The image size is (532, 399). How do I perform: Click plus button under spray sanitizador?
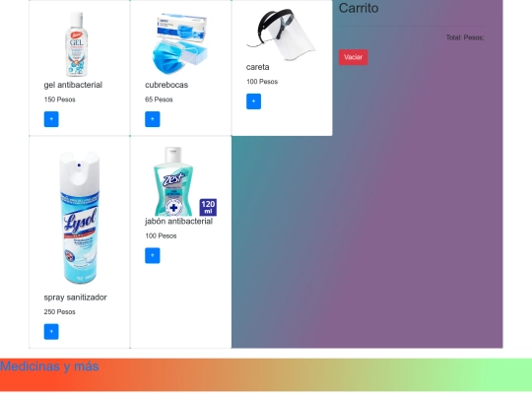(51, 331)
